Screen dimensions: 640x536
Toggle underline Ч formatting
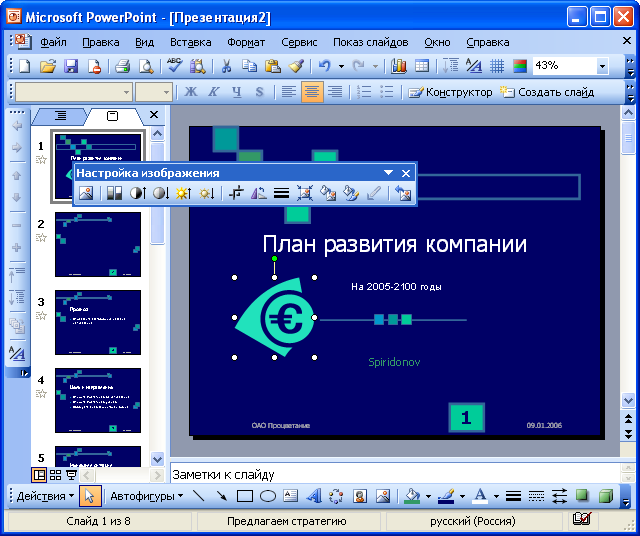237,92
